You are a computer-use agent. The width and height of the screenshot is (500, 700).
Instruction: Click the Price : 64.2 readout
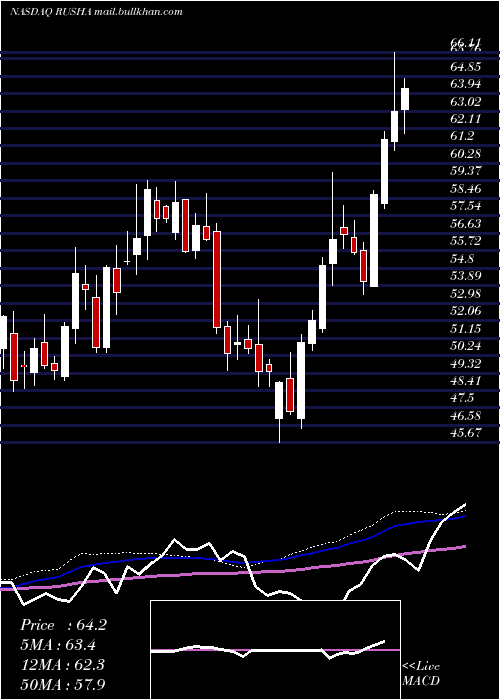tap(63, 625)
